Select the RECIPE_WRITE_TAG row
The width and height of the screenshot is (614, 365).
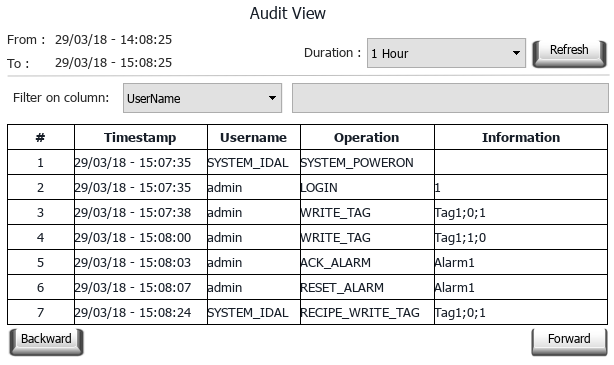click(307, 312)
